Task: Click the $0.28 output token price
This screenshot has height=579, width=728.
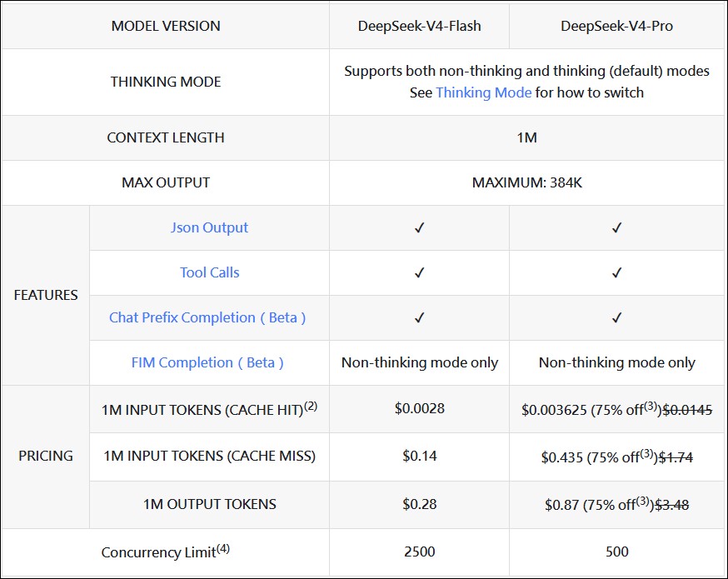Action: pyautogui.click(x=420, y=504)
